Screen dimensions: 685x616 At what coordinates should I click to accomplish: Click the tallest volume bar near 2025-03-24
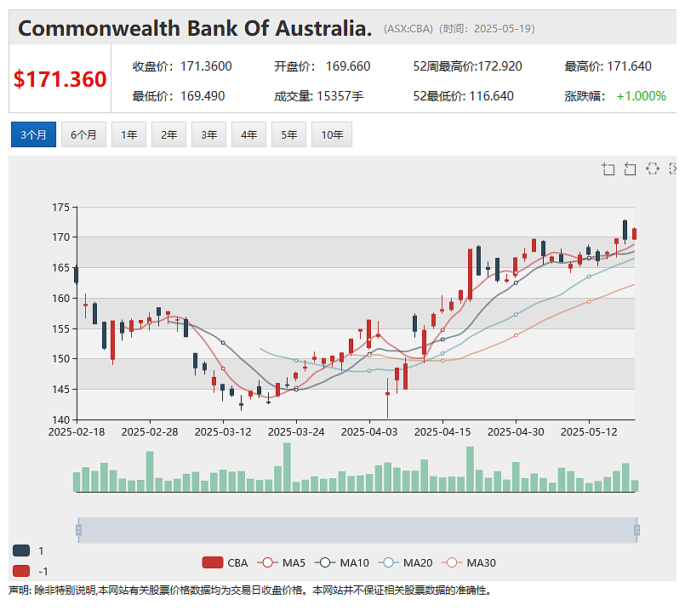click(287, 467)
